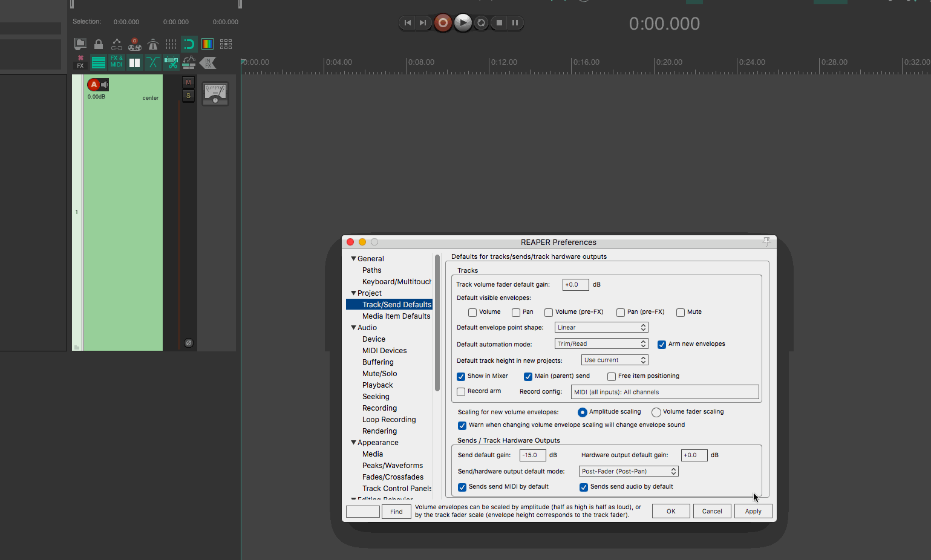Click the lock icon in toolbar
The height and width of the screenshot is (560, 931).
click(99, 44)
